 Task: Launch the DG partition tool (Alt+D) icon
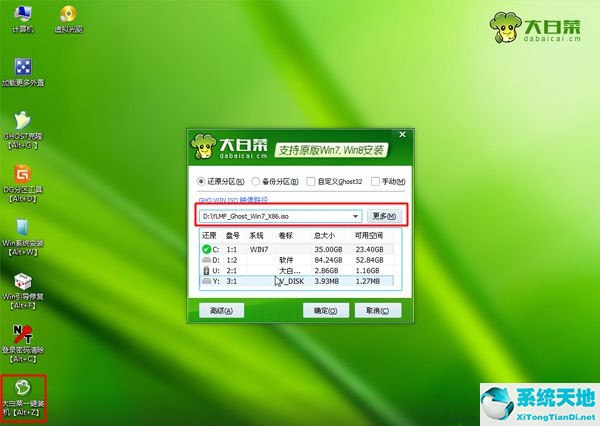(23, 184)
